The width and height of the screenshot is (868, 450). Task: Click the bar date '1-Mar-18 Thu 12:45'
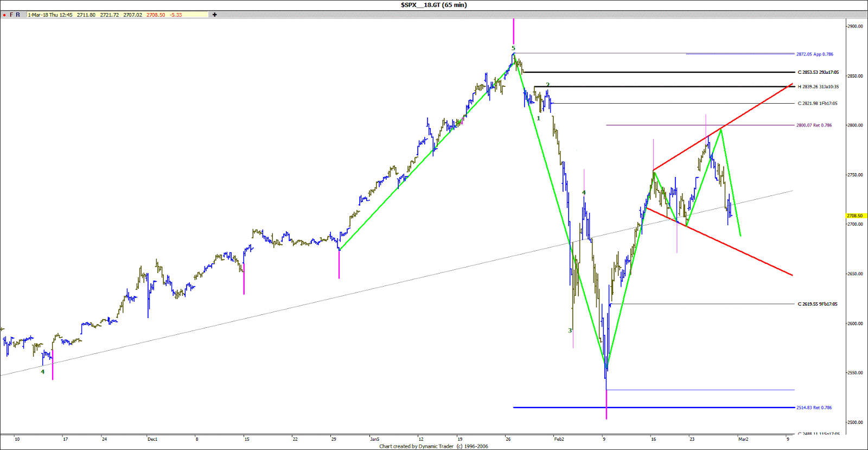click(50, 15)
